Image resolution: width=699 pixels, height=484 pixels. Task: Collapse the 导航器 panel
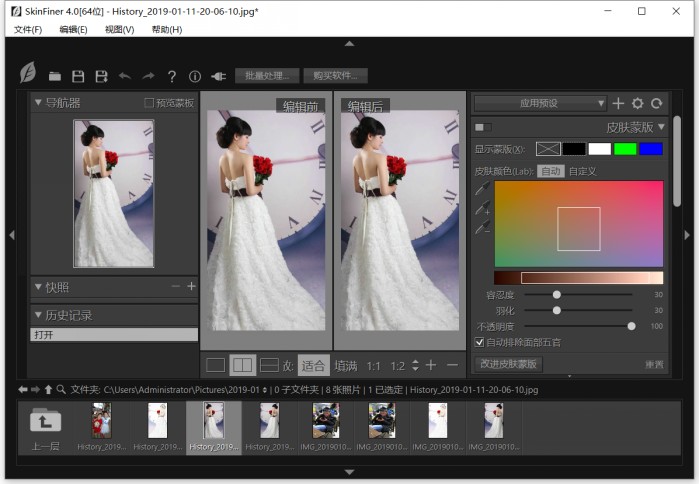(38, 102)
